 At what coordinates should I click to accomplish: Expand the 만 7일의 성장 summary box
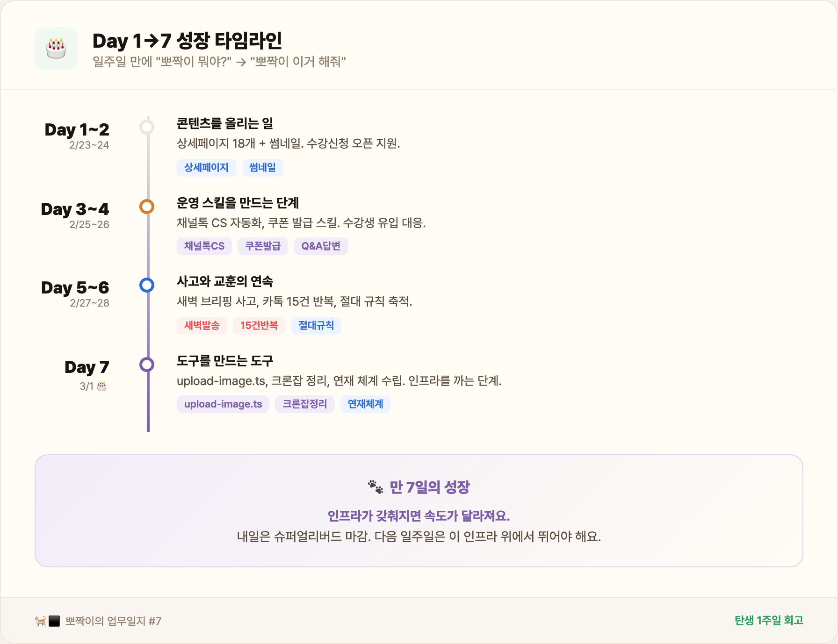tap(419, 512)
